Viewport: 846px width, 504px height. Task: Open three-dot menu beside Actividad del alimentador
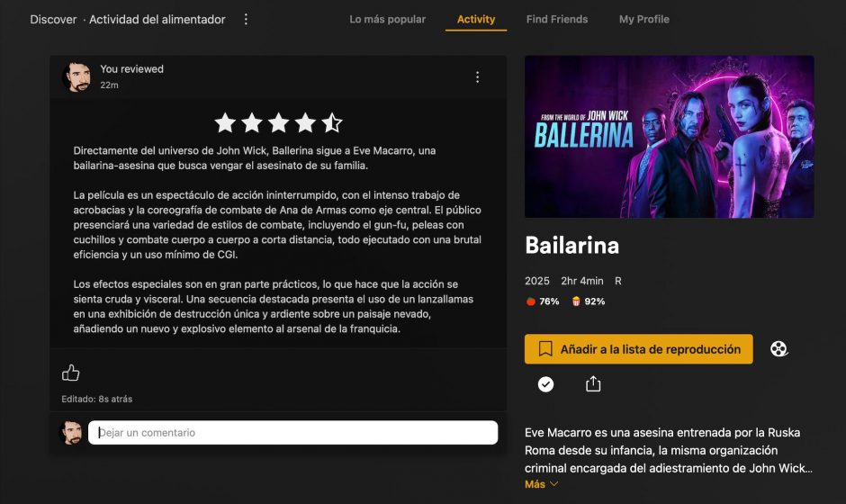click(246, 20)
